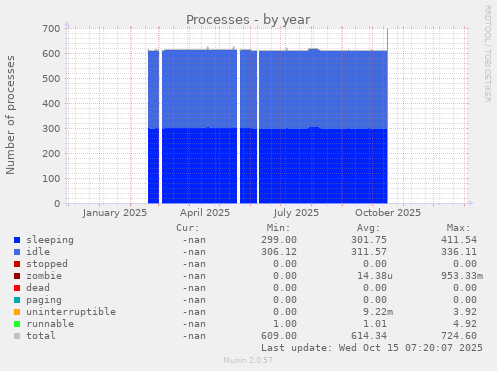This screenshot has width=497, height=371.
Task: Click zombie average value 14.38u
Action: (375, 276)
